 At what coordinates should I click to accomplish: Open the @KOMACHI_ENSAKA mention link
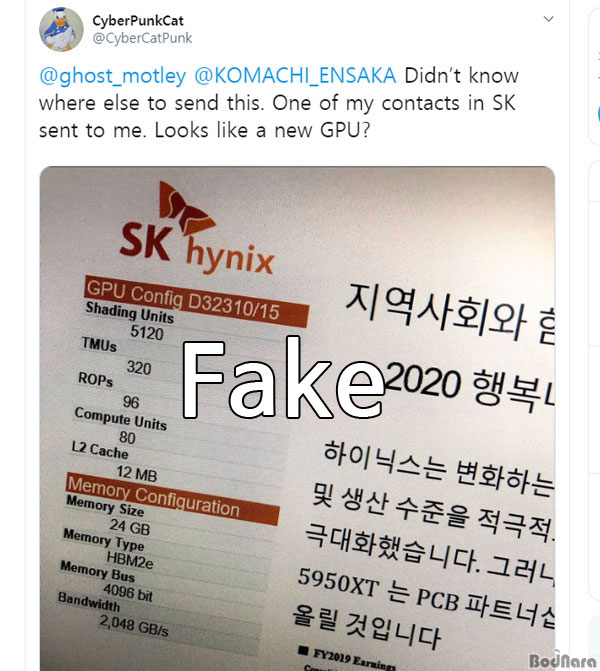pos(295,76)
